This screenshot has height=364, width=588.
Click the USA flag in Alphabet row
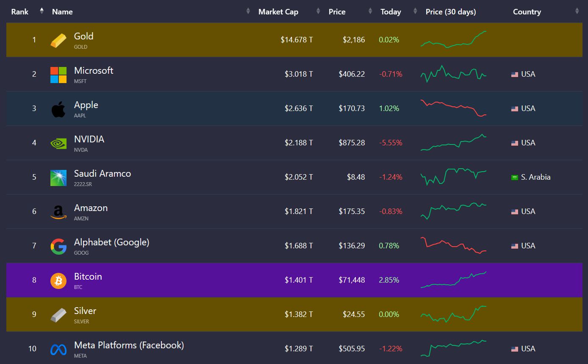pyautogui.click(x=515, y=246)
